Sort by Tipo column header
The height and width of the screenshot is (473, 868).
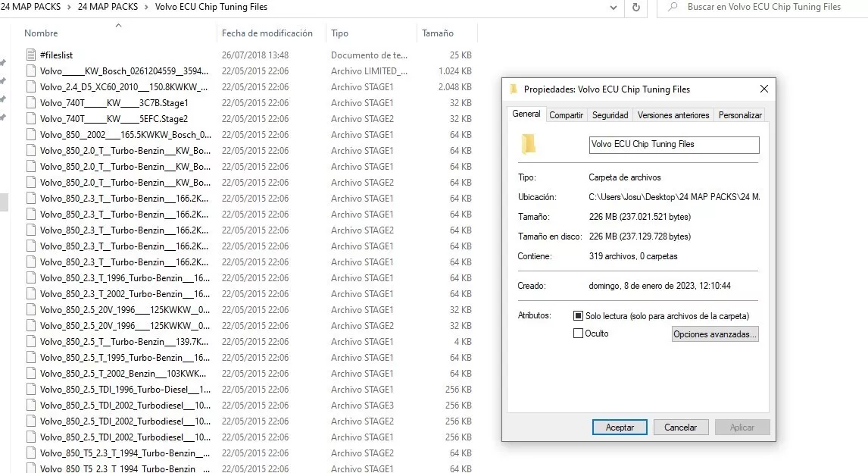point(339,33)
